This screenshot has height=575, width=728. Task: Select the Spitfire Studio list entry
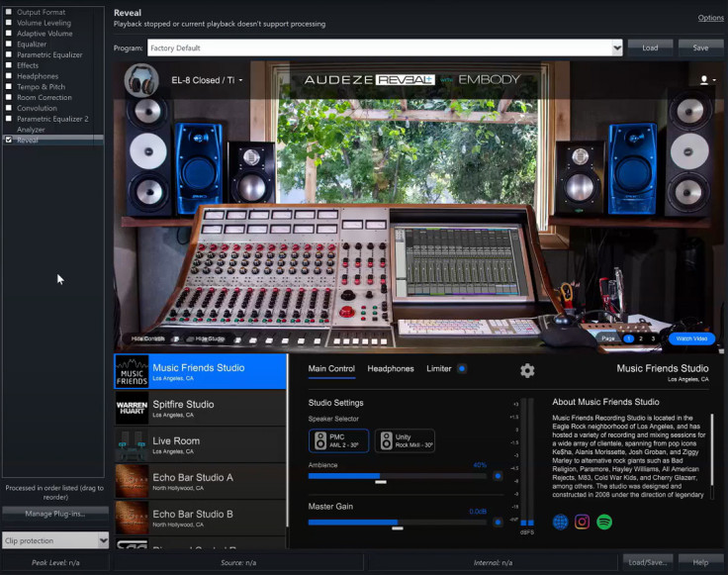click(201, 408)
